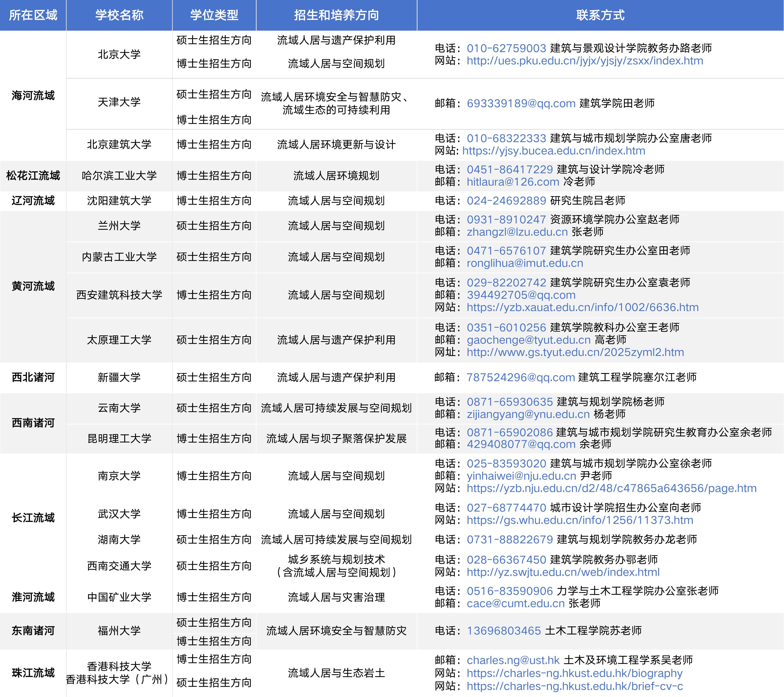This screenshot has width=784, height=697.
Task: Select the 西北诸河 region cell
Action: coord(33,377)
